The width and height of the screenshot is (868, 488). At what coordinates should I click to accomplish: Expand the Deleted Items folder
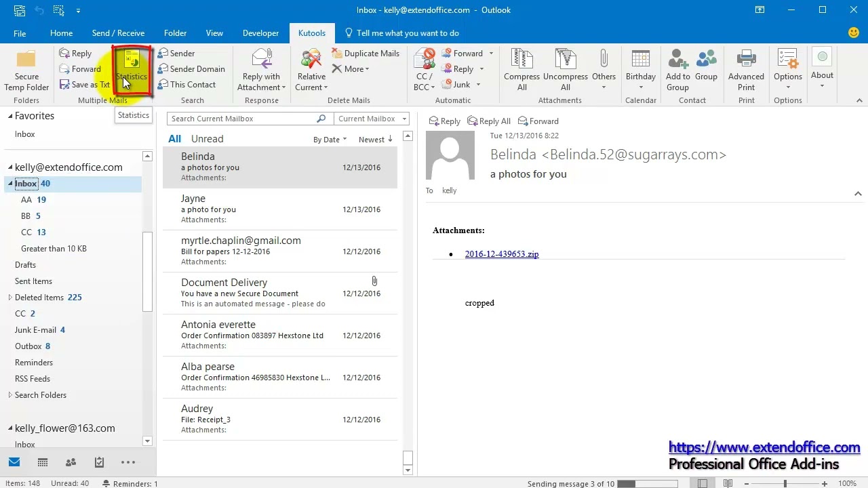coord(10,298)
